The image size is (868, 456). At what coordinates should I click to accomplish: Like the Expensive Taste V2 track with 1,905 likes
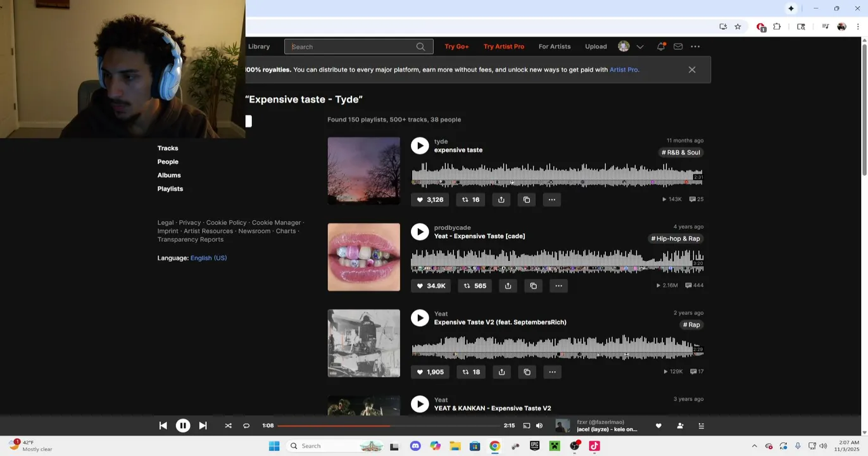[430, 372]
